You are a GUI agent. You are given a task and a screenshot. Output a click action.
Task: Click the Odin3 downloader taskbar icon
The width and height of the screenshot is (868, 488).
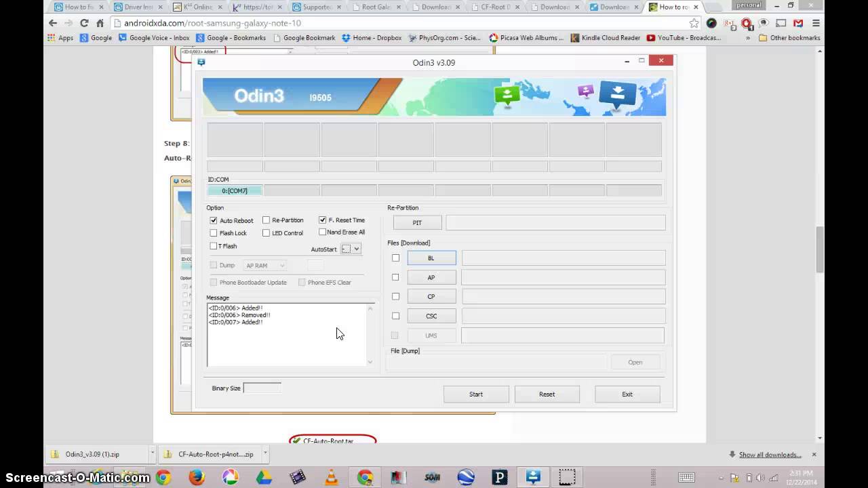tap(533, 477)
